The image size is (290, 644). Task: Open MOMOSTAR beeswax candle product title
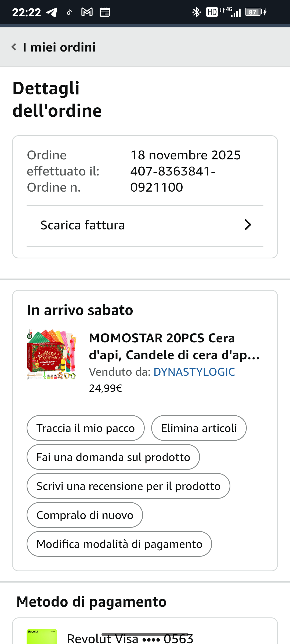174,346
